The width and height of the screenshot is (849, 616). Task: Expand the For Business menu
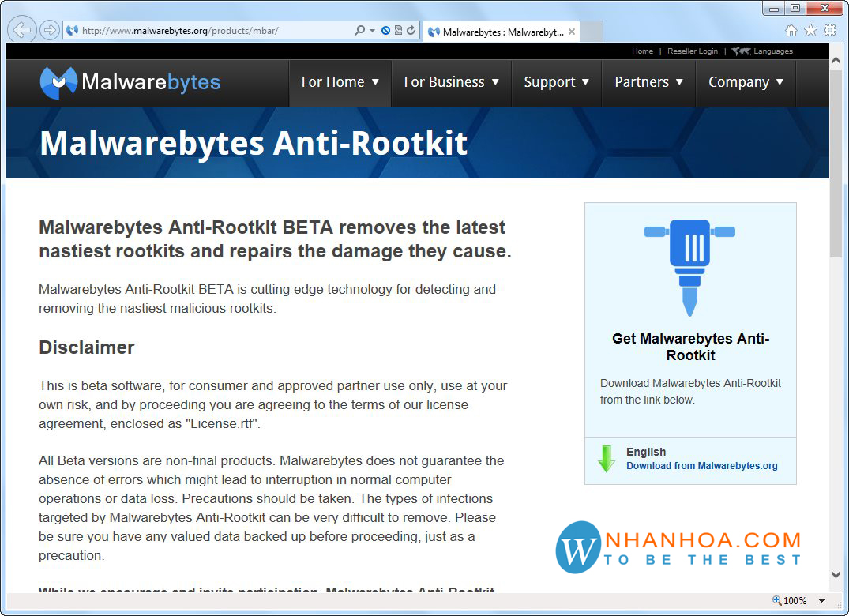[x=451, y=82]
